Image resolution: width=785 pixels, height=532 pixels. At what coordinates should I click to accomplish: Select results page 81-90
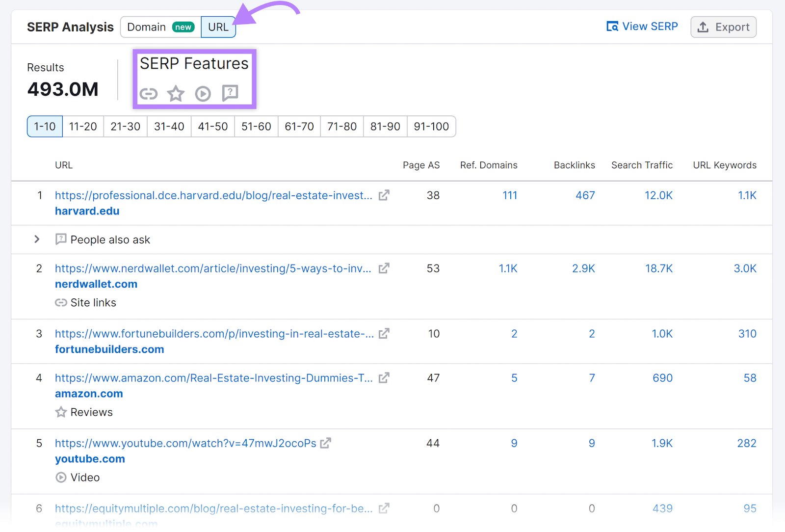coord(385,127)
